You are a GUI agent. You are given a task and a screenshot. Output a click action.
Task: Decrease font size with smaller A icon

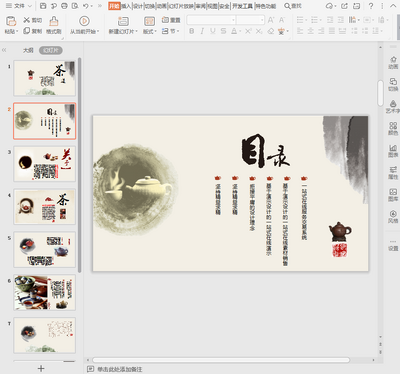[282, 20]
